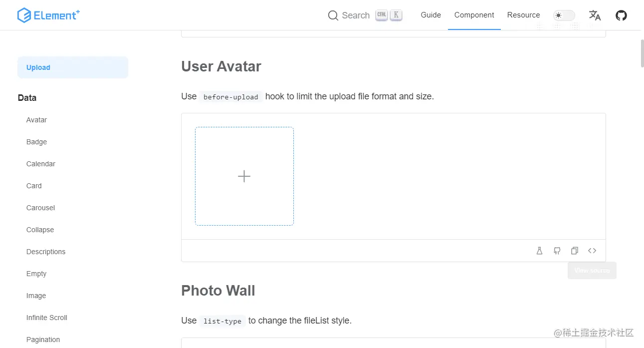
Task: Navigate to the Calendar component
Action: click(x=41, y=164)
